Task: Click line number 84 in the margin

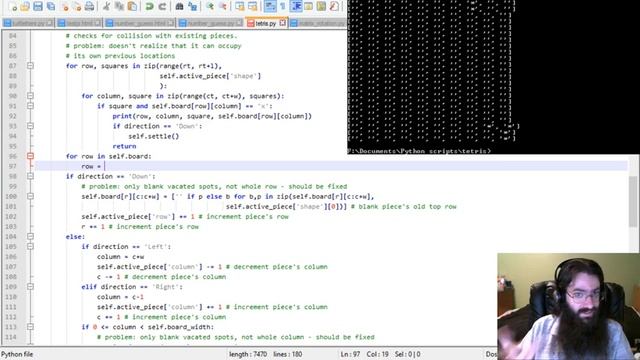Action: click(x=13, y=36)
